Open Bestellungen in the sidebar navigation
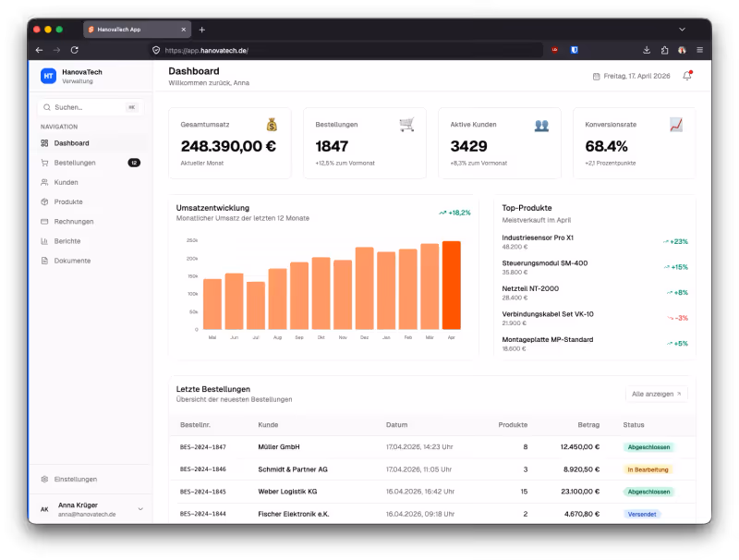The width and height of the screenshot is (739, 560). 91,163
